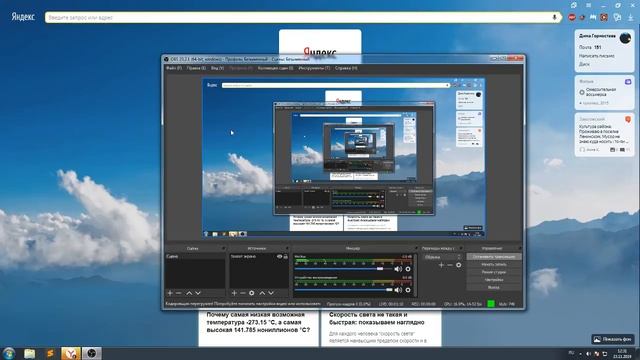This screenshot has height=360, width=640.
Task: Add a new source with the plus icon
Action: pos(234,293)
